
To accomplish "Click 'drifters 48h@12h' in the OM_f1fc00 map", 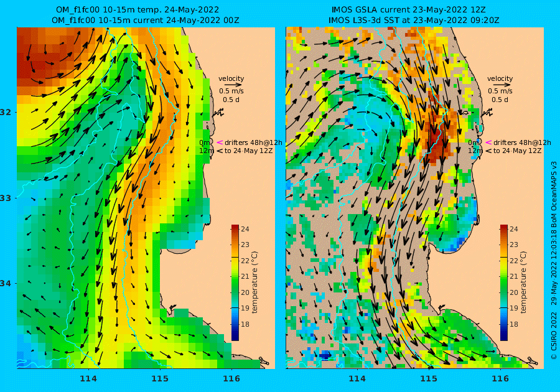I will click(x=253, y=143).
